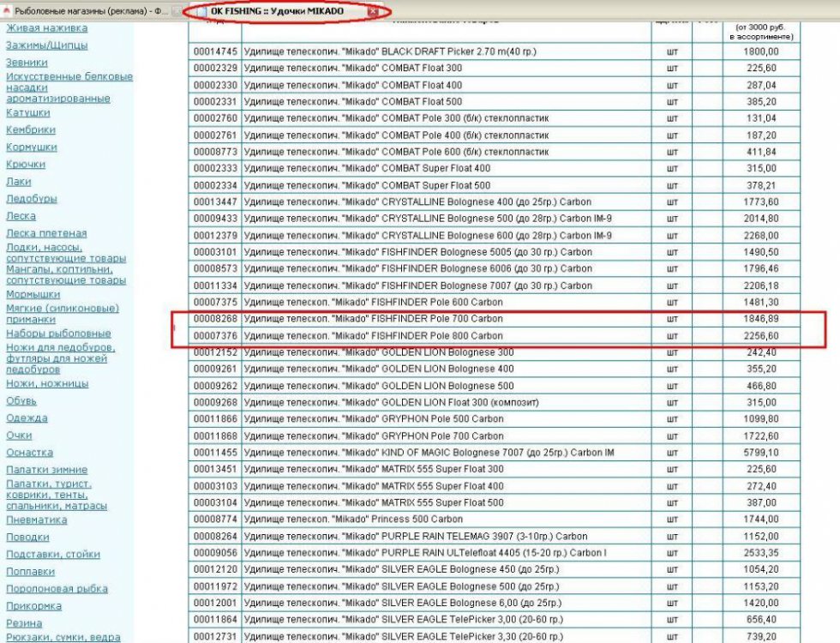This screenshot has width=840, height=643.
Task: Select BLACK DRAFT Picker 2.70 m row name
Action: coord(390,51)
